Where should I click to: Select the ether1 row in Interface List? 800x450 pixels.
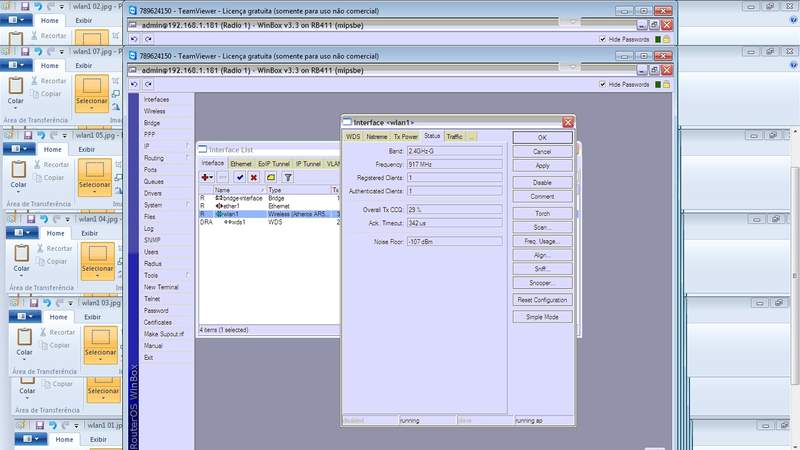point(269,206)
